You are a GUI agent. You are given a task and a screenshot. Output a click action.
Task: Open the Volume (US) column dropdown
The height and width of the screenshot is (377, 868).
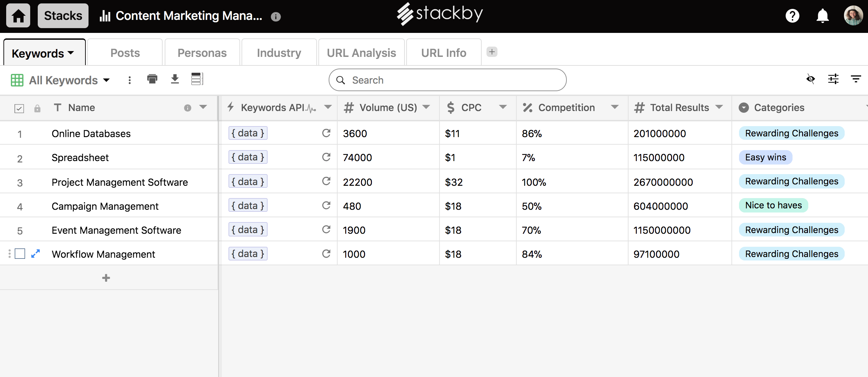coord(426,107)
